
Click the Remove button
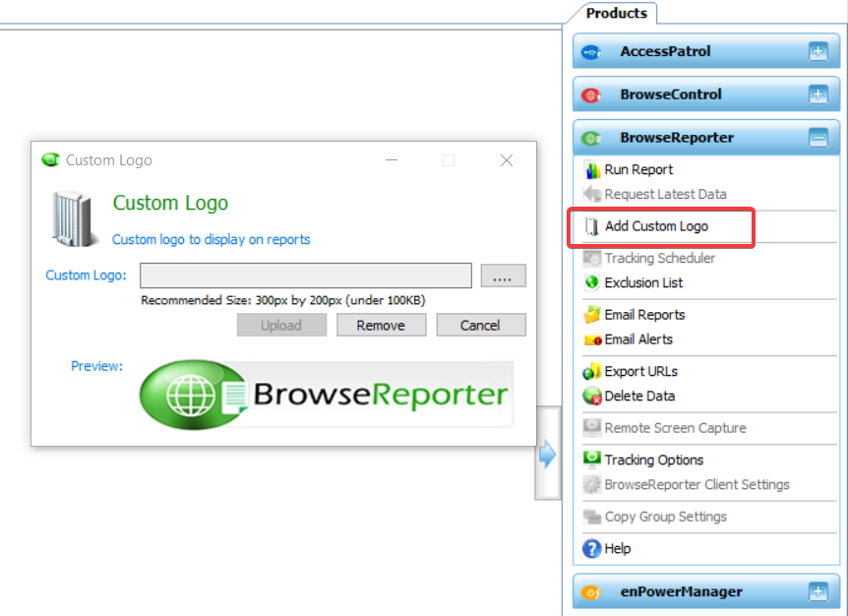[x=381, y=325]
